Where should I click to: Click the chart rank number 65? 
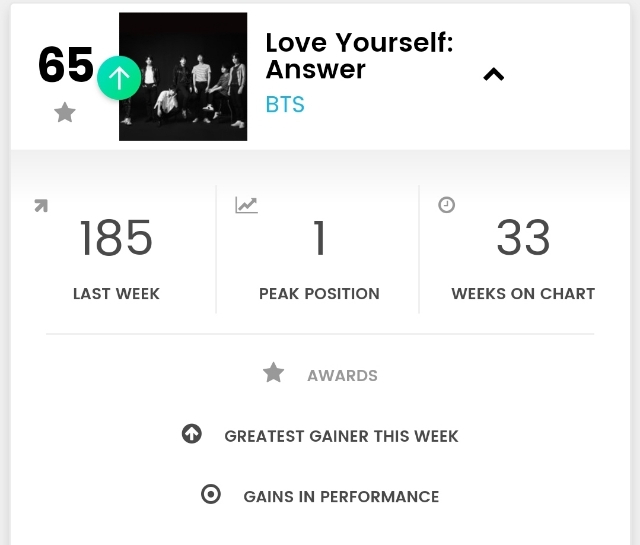tap(65, 66)
